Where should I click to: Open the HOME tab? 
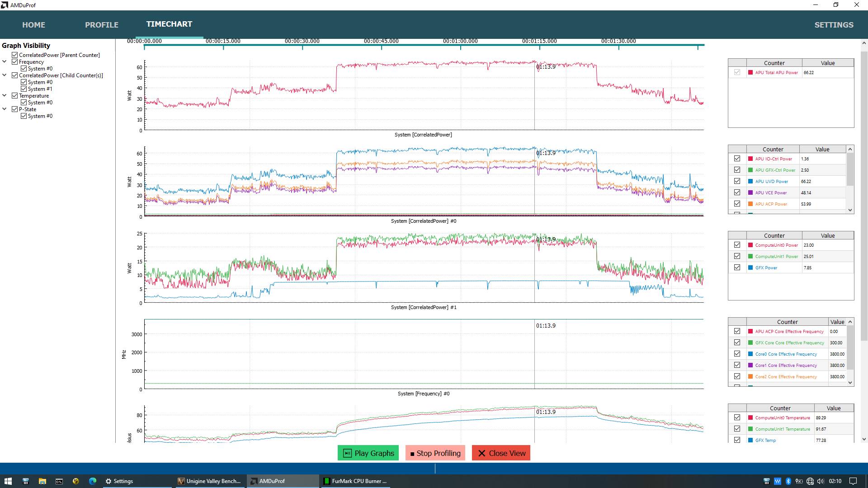34,25
